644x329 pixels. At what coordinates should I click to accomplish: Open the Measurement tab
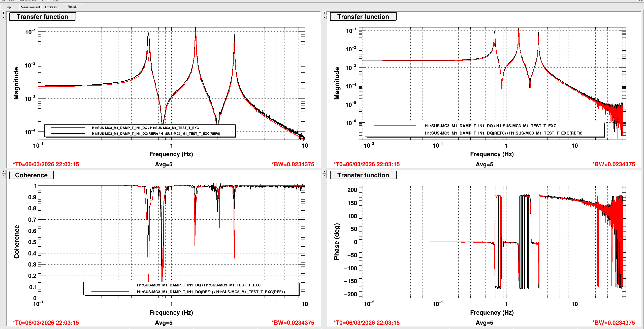(30, 7)
